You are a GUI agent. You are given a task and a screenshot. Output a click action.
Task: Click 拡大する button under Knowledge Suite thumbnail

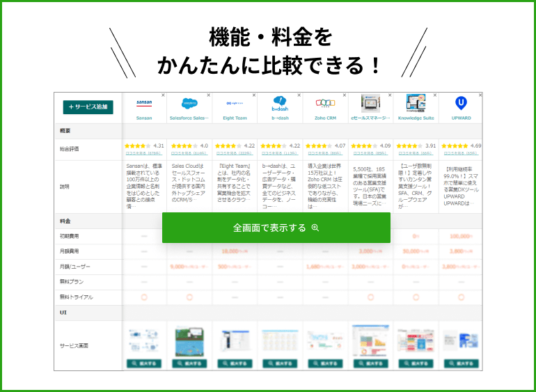point(416,363)
